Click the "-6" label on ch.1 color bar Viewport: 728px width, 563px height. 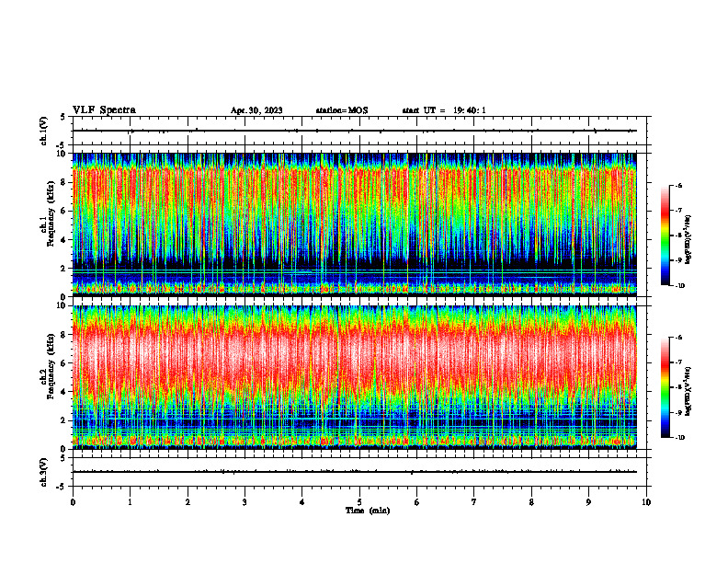coord(678,185)
